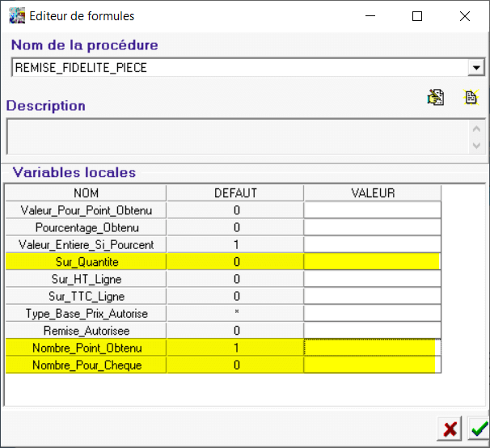The image size is (490, 448).
Task: Click VALEUR cell for Remise_Autorisee
Action: tap(372, 330)
